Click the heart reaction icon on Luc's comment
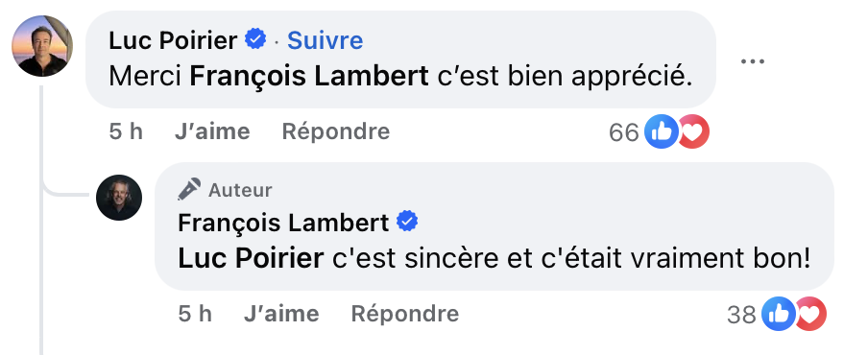The image size is (868, 355). coord(693,131)
